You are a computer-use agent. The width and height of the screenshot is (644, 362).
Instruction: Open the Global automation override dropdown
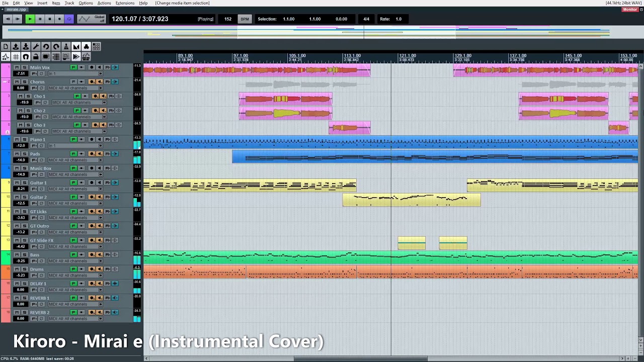(92, 19)
